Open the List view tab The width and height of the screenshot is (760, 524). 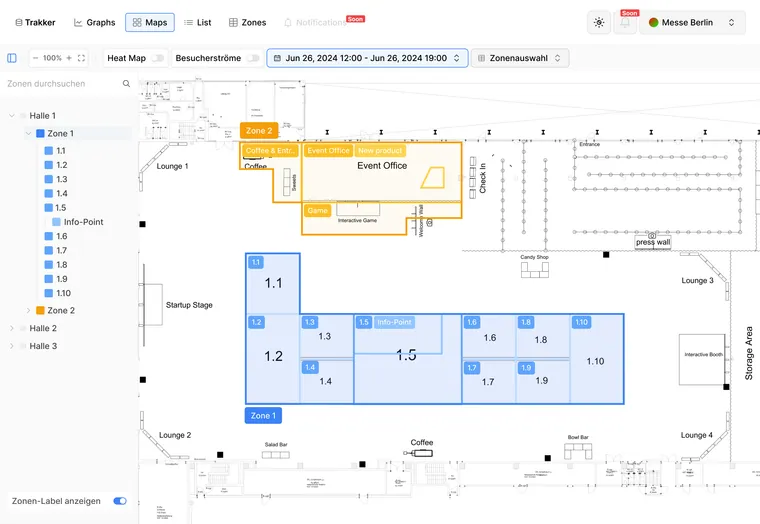coord(197,22)
